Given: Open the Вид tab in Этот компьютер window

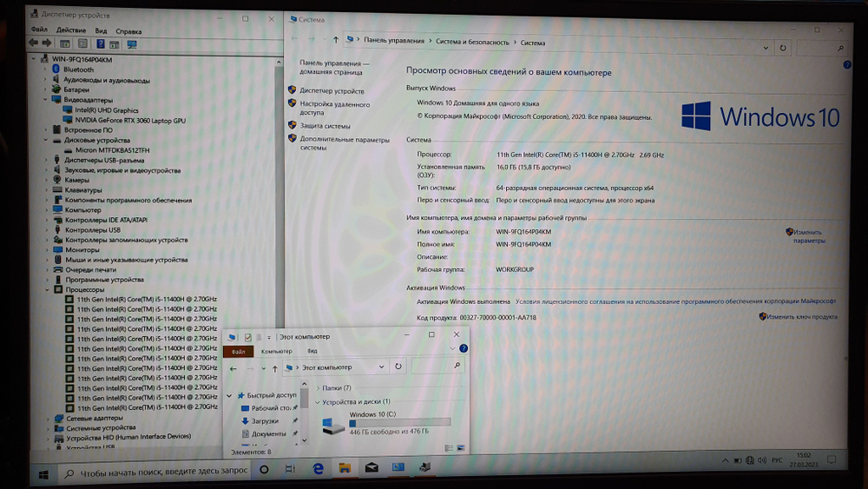Looking at the screenshot, I should pyautogui.click(x=312, y=351).
